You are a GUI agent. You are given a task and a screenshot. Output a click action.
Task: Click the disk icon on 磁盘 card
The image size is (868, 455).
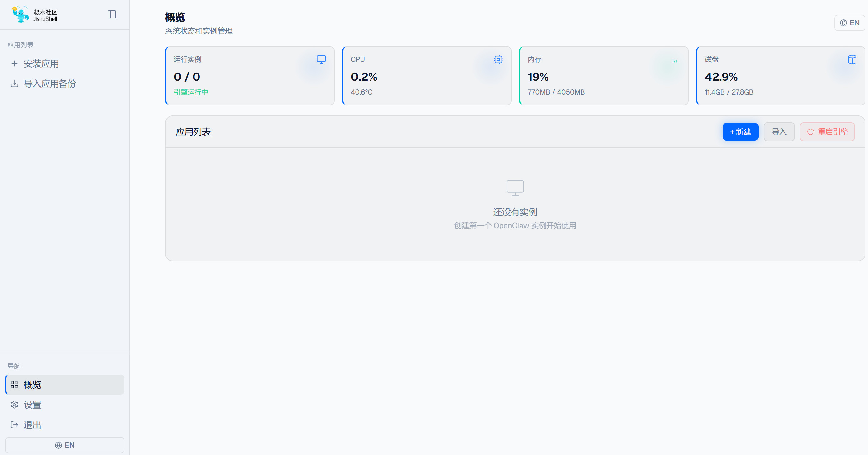(852, 60)
